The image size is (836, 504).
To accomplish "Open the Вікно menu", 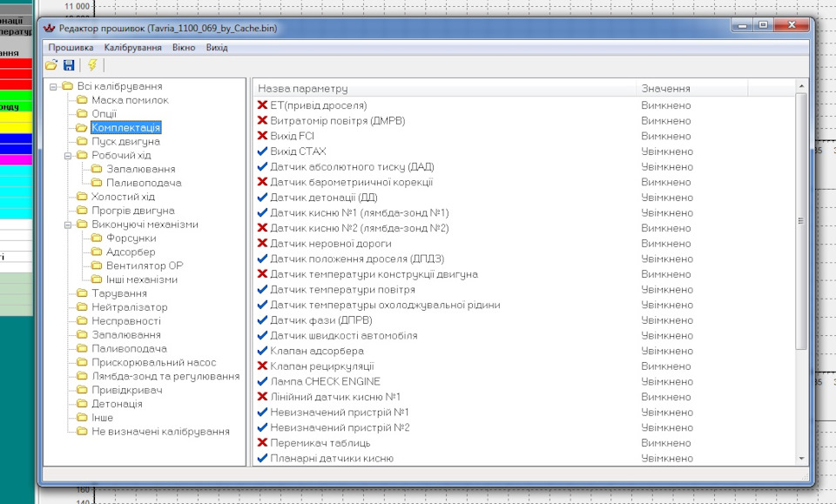I will tap(184, 47).
